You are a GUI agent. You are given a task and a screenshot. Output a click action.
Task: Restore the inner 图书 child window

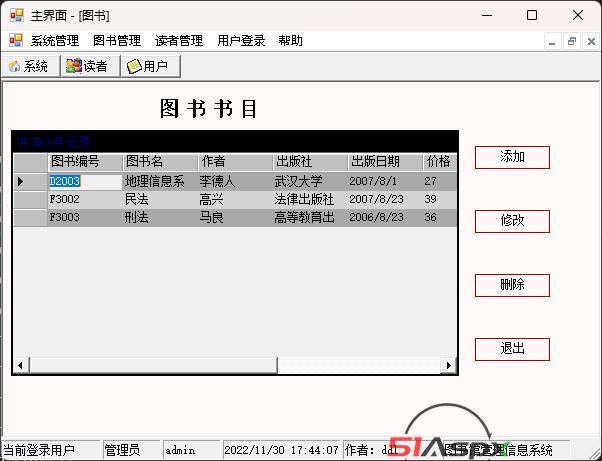572,41
